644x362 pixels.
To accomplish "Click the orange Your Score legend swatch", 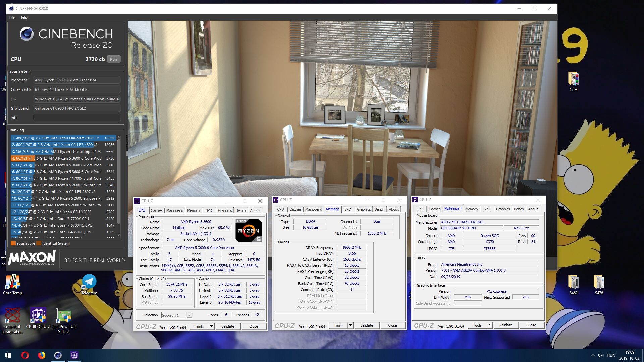I will click(13, 243).
